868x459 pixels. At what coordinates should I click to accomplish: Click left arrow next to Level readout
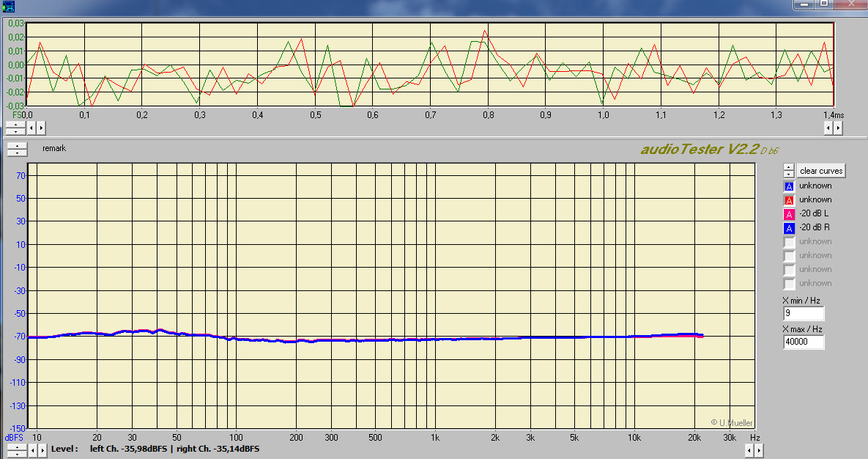32,449
